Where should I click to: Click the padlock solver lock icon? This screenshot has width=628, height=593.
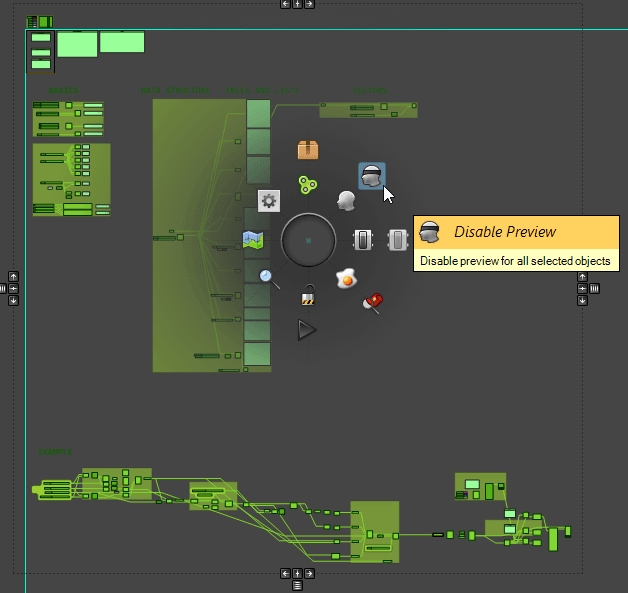(308, 295)
